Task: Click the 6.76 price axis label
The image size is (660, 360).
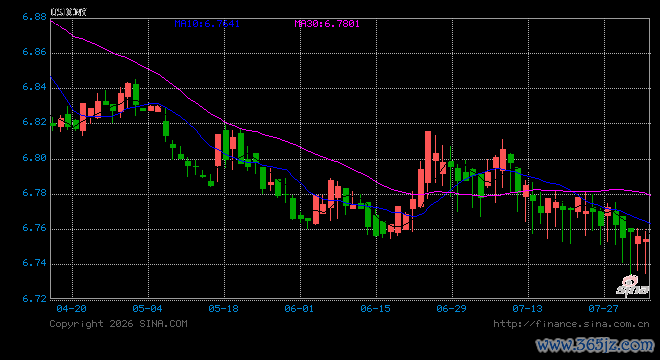Action: [34, 228]
